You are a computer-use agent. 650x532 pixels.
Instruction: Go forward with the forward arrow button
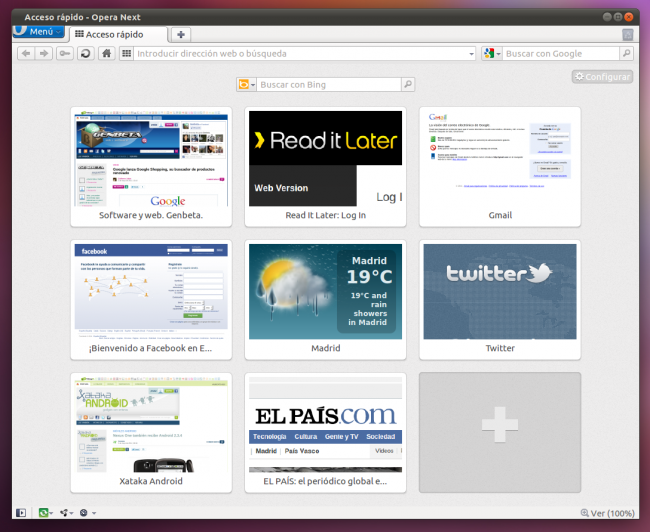[x=44, y=53]
